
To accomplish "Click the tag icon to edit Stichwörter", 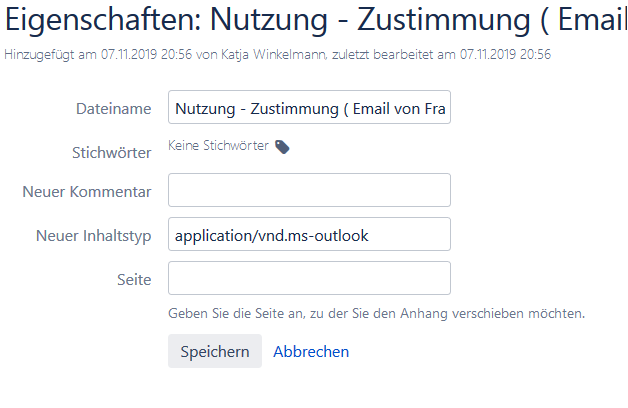I will 282,147.
